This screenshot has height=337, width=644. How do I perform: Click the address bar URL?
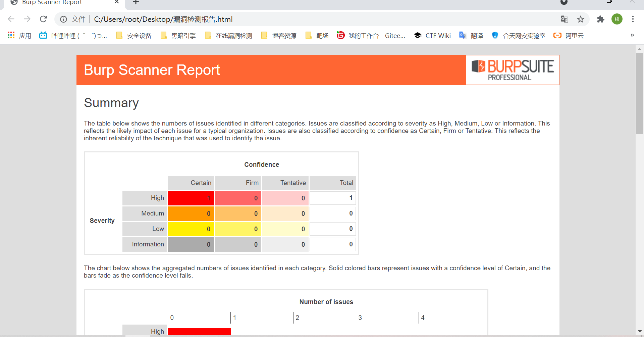(163, 19)
